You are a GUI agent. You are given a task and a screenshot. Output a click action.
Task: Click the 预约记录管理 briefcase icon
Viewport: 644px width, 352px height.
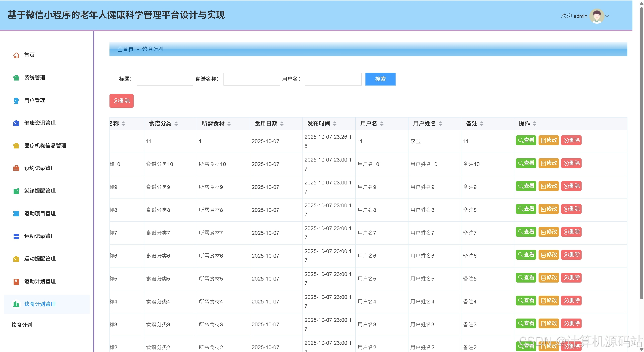(x=16, y=168)
